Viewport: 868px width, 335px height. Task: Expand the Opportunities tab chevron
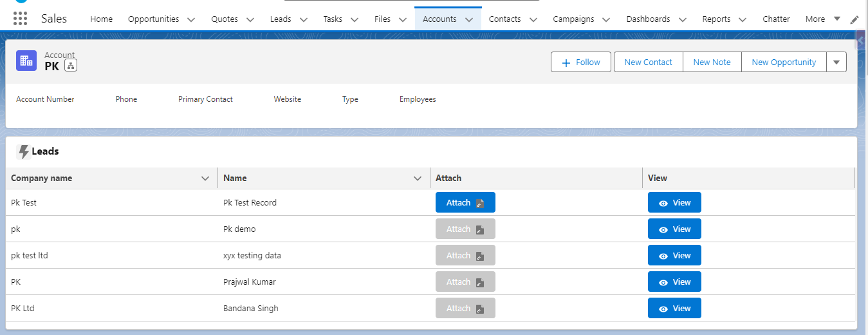191,19
